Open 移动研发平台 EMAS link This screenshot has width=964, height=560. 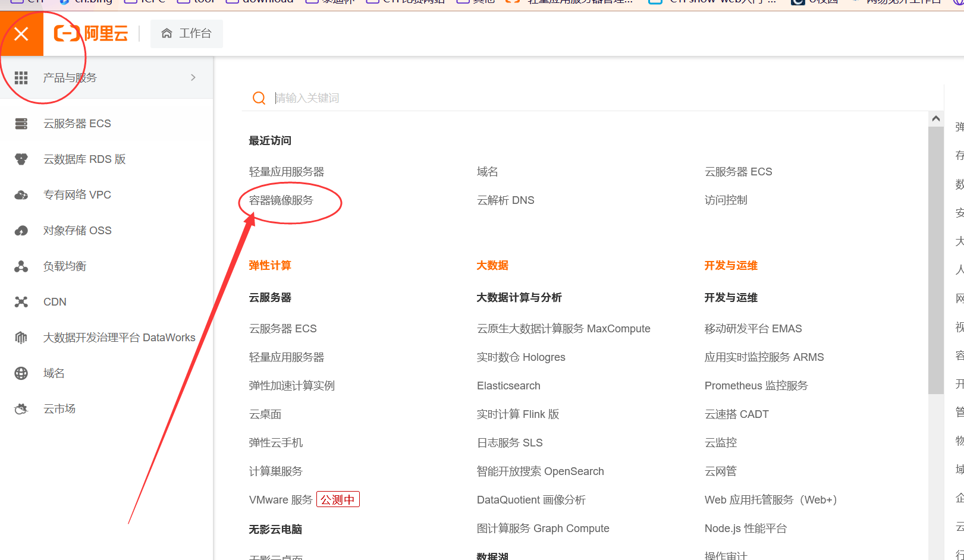(753, 329)
